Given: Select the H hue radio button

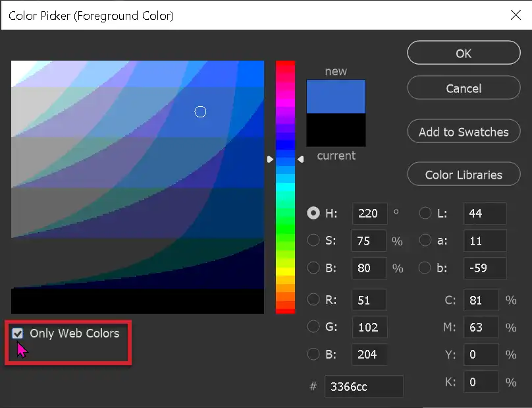Looking at the screenshot, I should click(x=313, y=213).
